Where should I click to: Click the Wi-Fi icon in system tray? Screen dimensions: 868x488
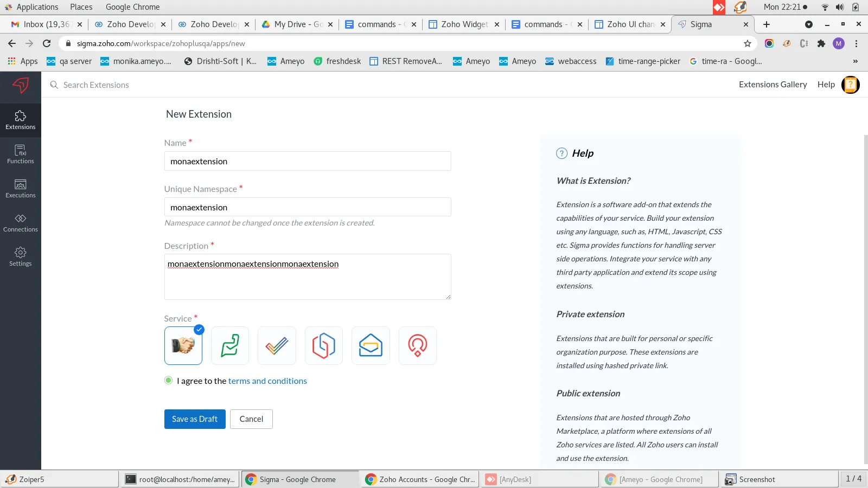(825, 7)
